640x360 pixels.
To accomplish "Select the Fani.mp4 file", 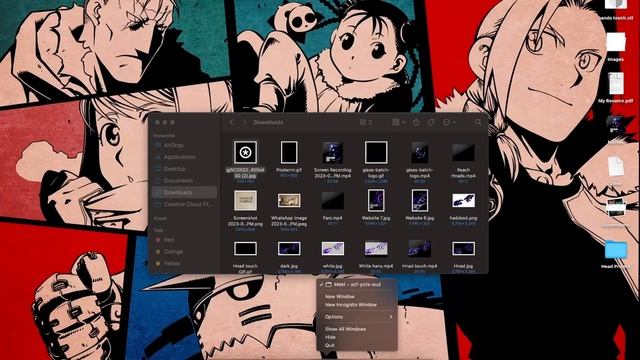I will pos(332,201).
